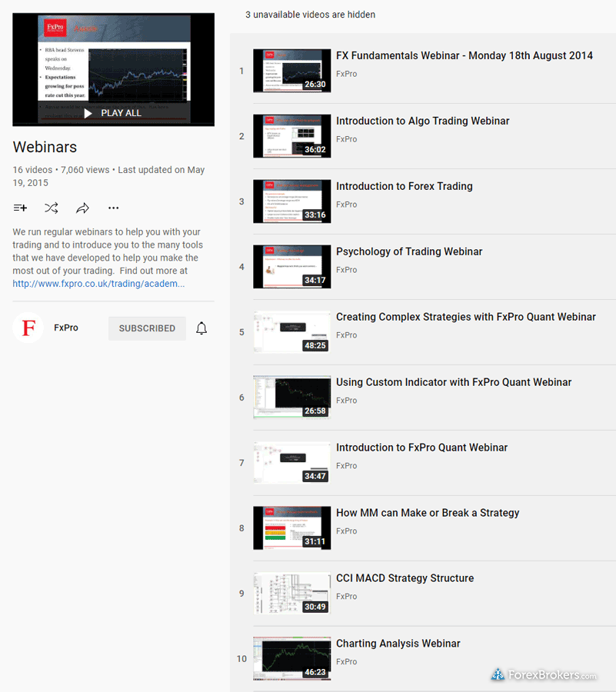616x692 pixels.
Task: Click FxPro channel under Algo Trading Webinar
Action: (346, 139)
